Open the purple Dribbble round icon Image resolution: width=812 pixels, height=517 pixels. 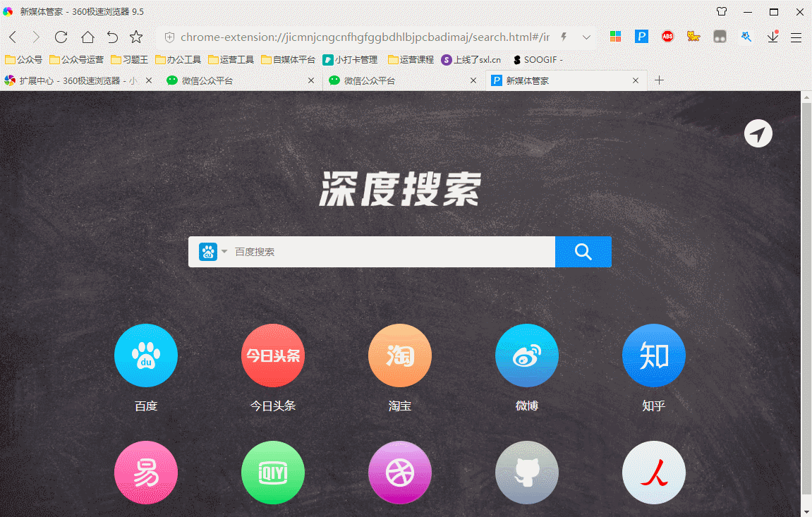pyautogui.click(x=400, y=473)
